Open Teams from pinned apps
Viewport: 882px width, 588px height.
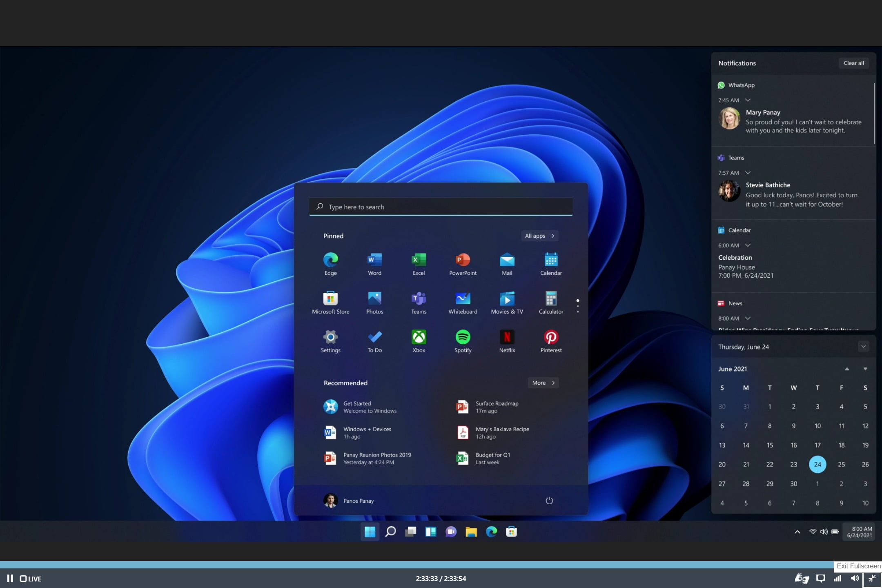(419, 303)
